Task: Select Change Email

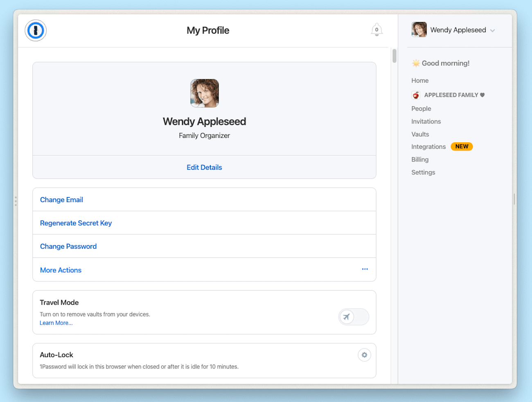Action: pos(61,200)
